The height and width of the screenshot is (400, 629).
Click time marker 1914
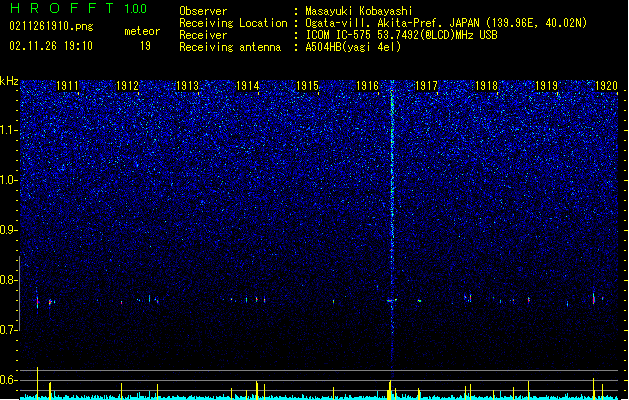(x=248, y=86)
